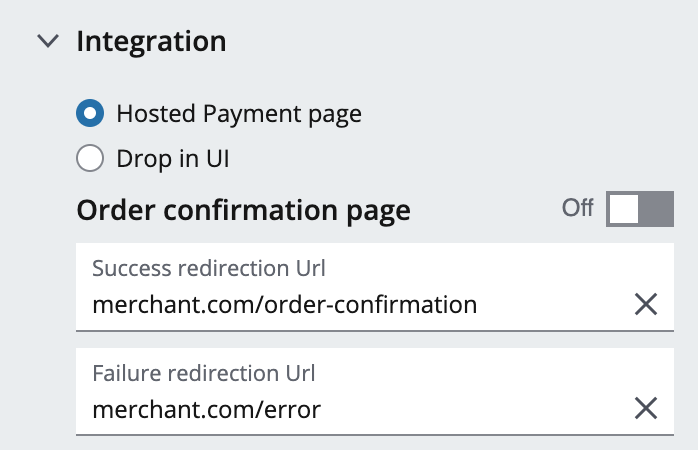Click the white knob of the Off switch
The height and width of the screenshot is (450, 698).
624,209
